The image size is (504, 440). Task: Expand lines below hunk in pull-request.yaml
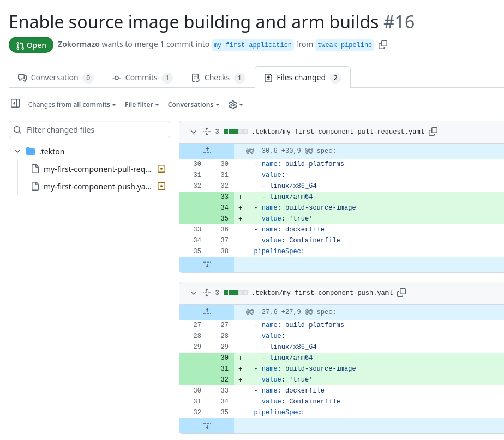(207, 265)
